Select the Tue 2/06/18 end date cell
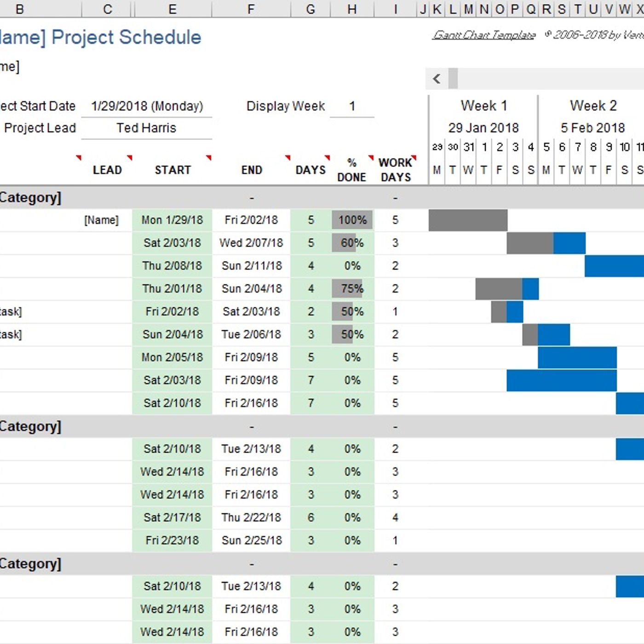The image size is (644, 644). pyautogui.click(x=251, y=334)
